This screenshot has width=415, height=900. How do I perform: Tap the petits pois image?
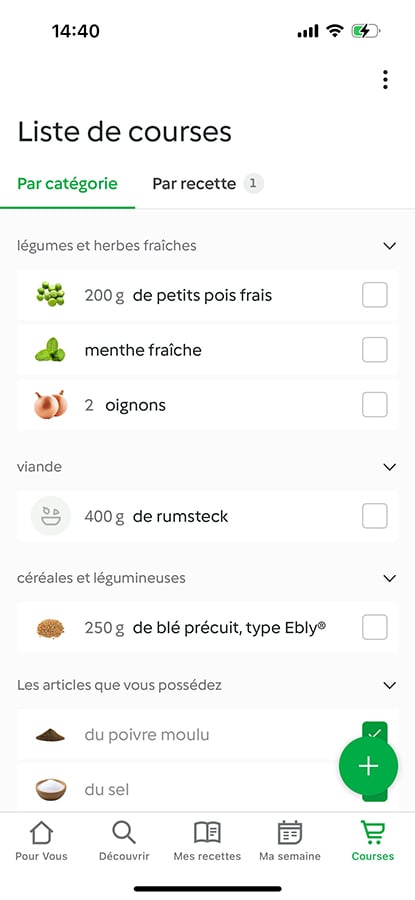(x=51, y=295)
